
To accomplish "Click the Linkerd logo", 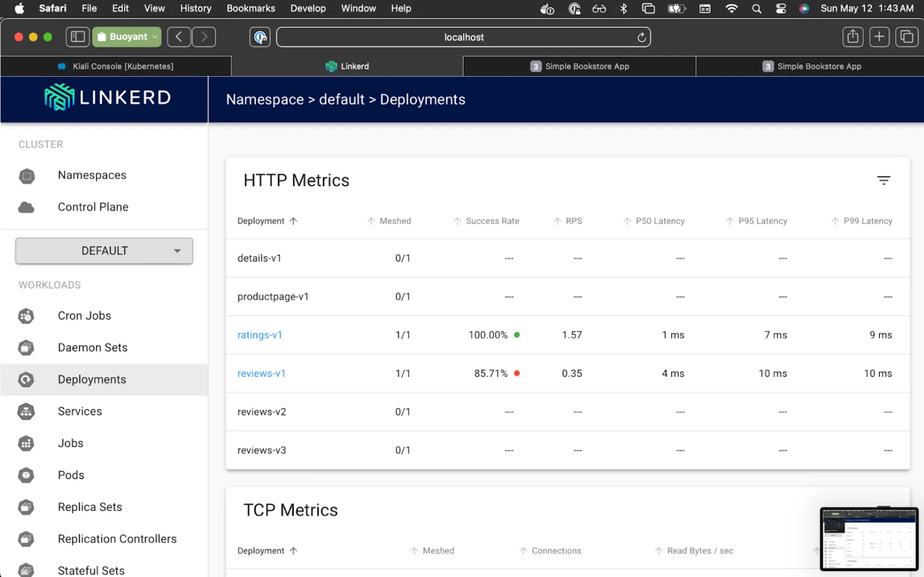I will [x=108, y=98].
